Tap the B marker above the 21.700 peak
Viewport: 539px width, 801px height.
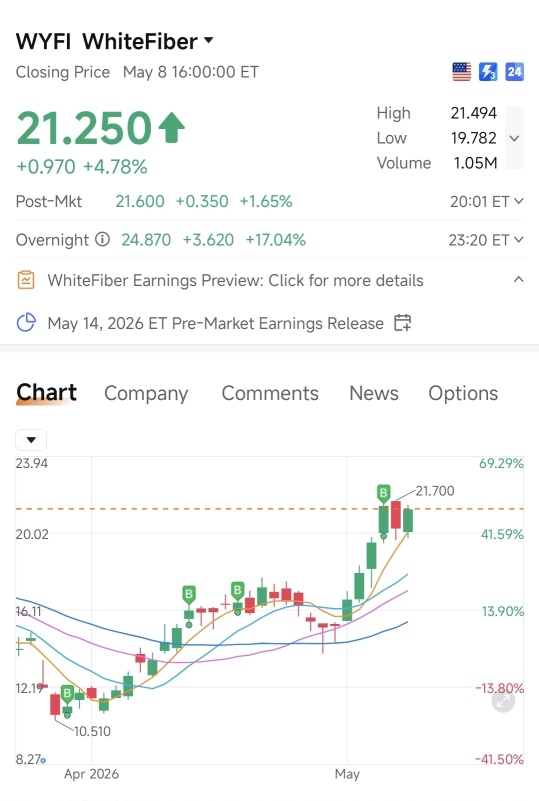click(x=383, y=493)
